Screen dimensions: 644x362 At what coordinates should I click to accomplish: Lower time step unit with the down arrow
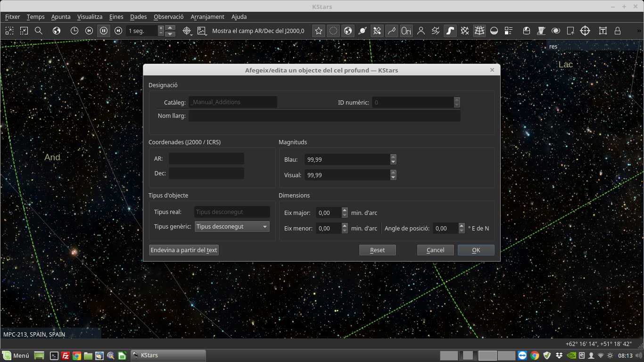[x=170, y=34]
